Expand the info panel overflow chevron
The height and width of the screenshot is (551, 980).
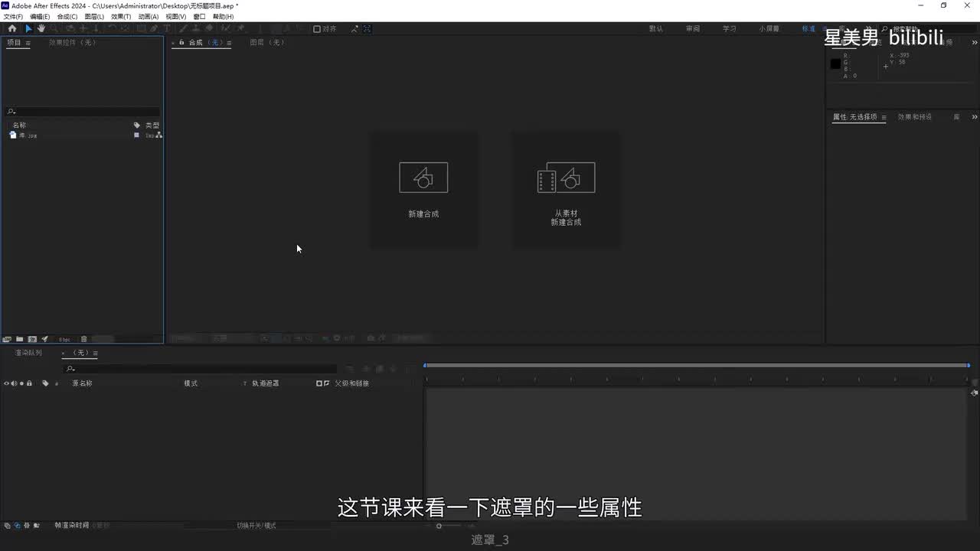pos(975,43)
